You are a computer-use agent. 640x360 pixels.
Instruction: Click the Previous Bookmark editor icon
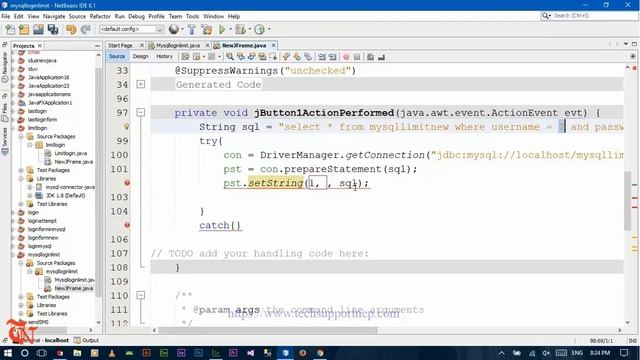click(x=287, y=57)
